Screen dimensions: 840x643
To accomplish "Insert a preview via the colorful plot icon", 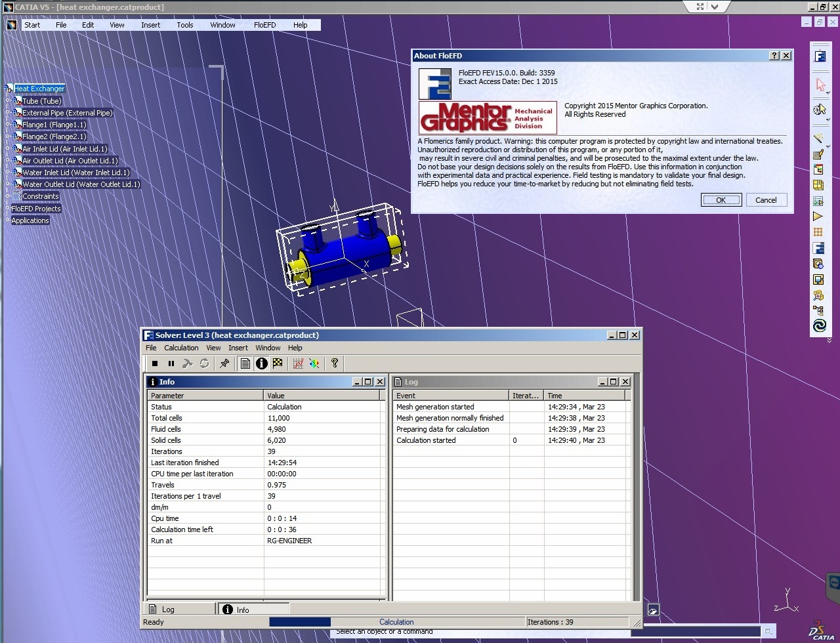I will [x=314, y=363].
